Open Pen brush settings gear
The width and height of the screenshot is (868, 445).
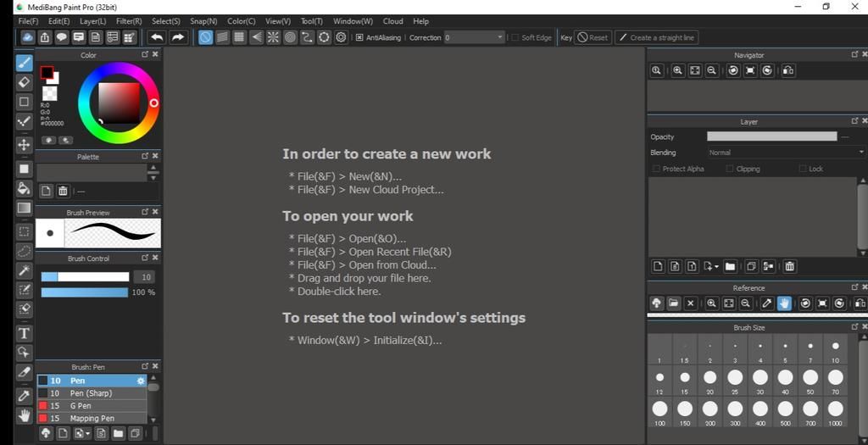coord(141,381)
